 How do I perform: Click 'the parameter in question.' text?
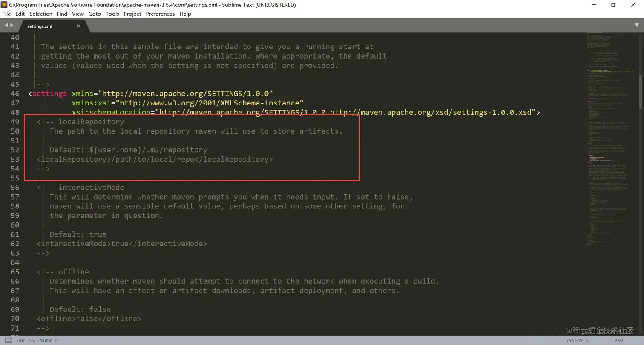[x=106, y=216]
